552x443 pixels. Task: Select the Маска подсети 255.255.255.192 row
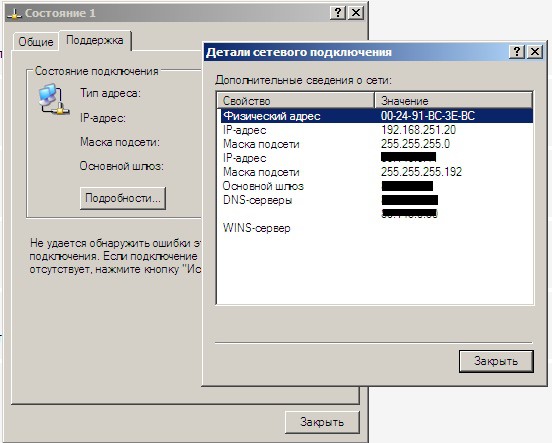coord(377,172)
